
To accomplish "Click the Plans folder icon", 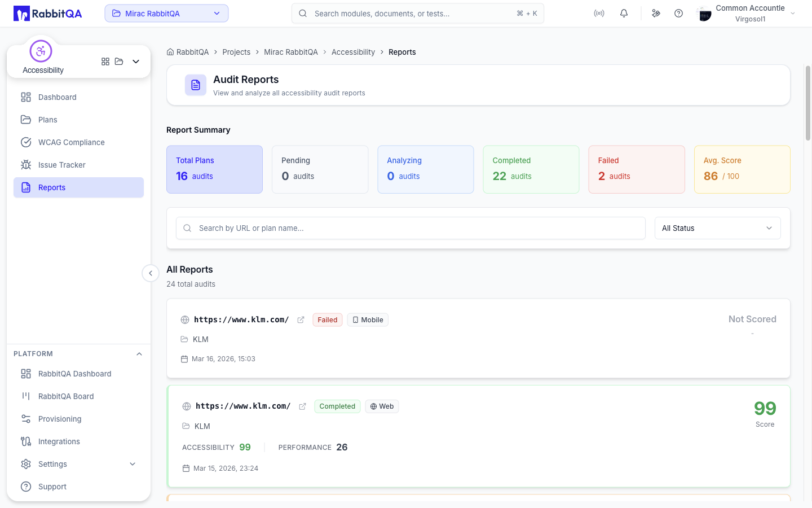I will coord(26,120).
